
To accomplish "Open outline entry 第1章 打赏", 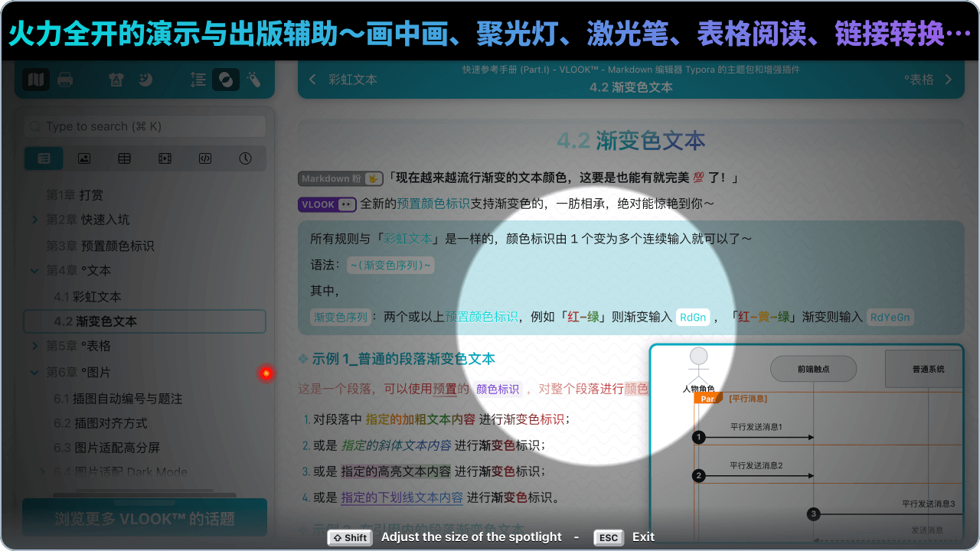I will (x=74, y=195).
